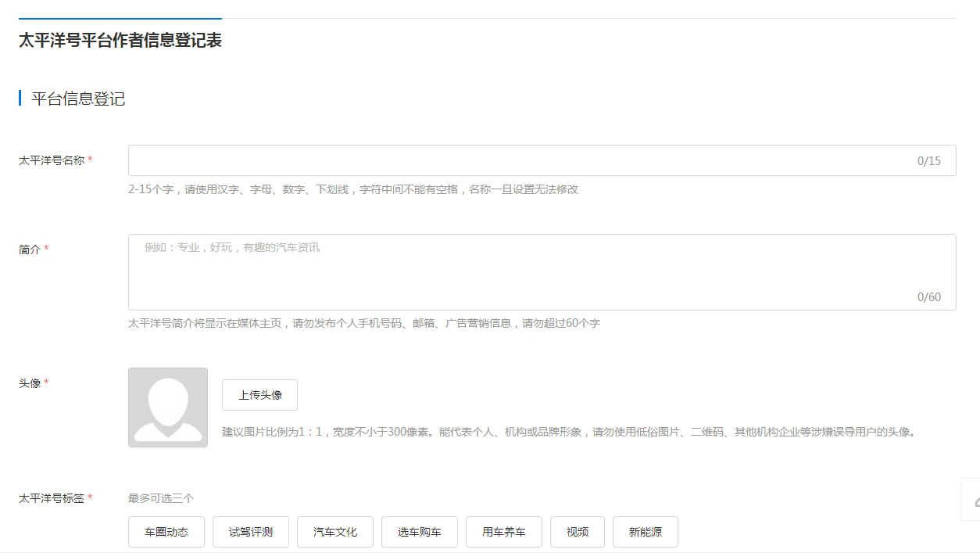This screenshot has width=980, height=553.
Task: Click the 简介 field label
Action: coord(30,250)
